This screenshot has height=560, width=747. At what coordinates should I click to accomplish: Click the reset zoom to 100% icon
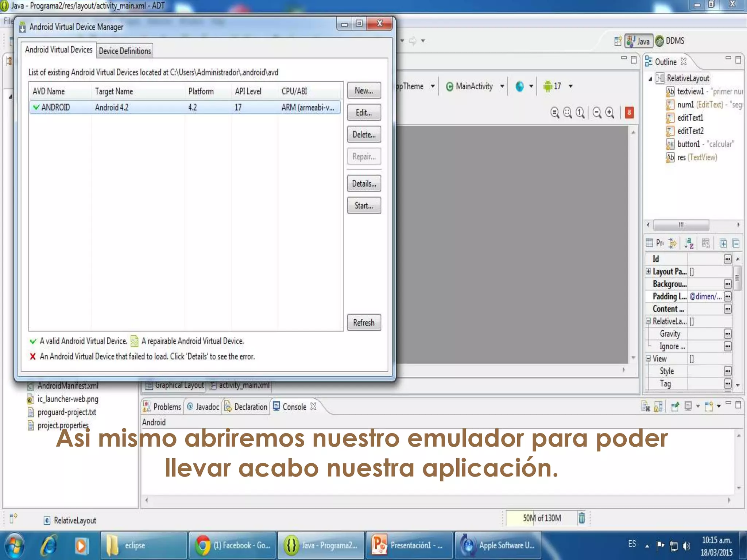click(580, 112)
